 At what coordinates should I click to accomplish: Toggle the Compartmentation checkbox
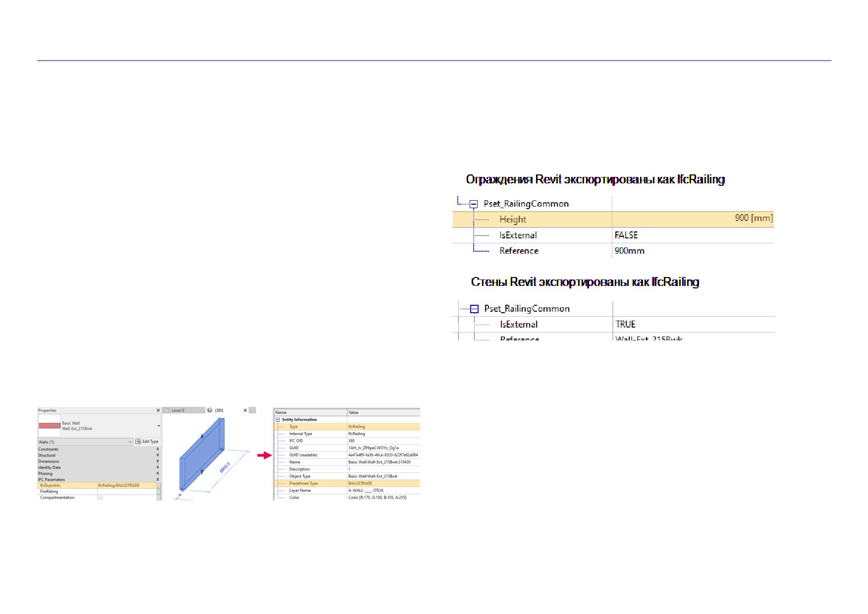[x=101, y=498]
